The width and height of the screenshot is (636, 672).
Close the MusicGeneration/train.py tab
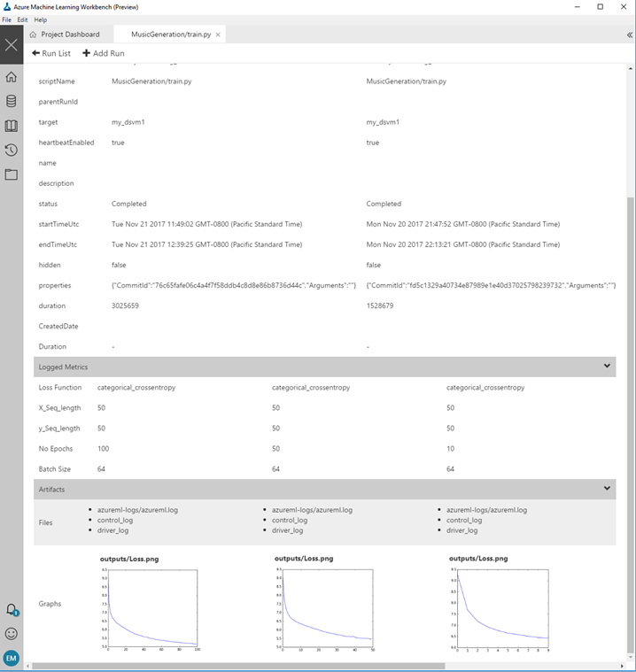pyautogui.click(x=218, y=35)
